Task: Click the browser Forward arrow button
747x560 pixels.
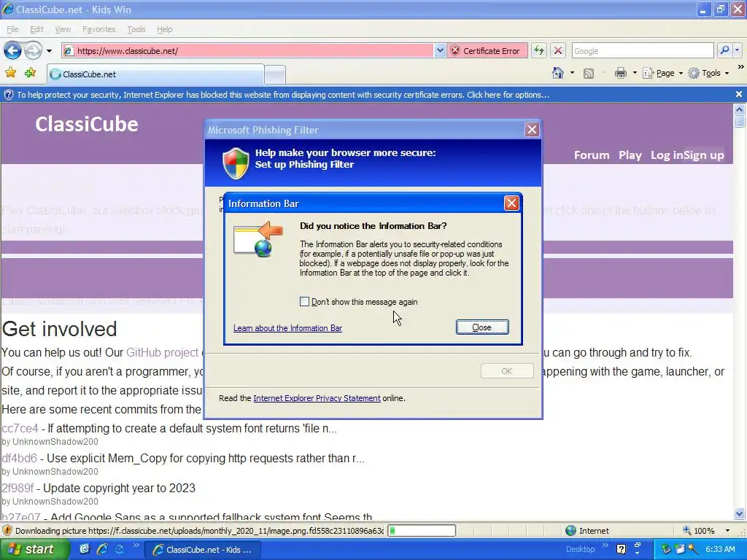Action: (x=34, y=50)
